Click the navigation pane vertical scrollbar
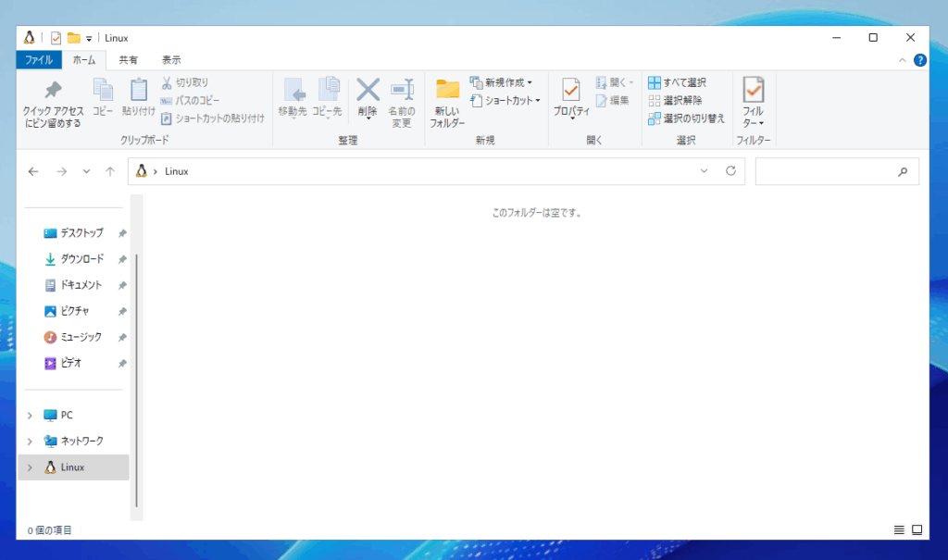The width and height of the screenshot is (948, 560). click(136, 370)
